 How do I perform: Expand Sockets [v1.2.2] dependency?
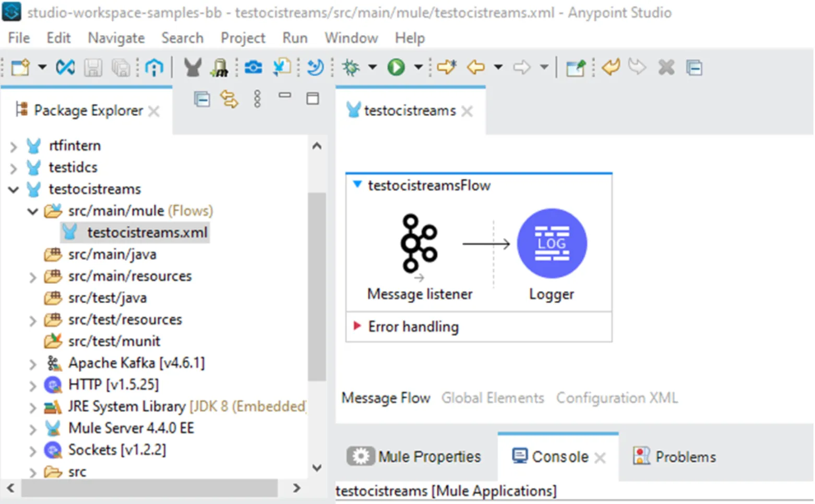click(32, 451)
